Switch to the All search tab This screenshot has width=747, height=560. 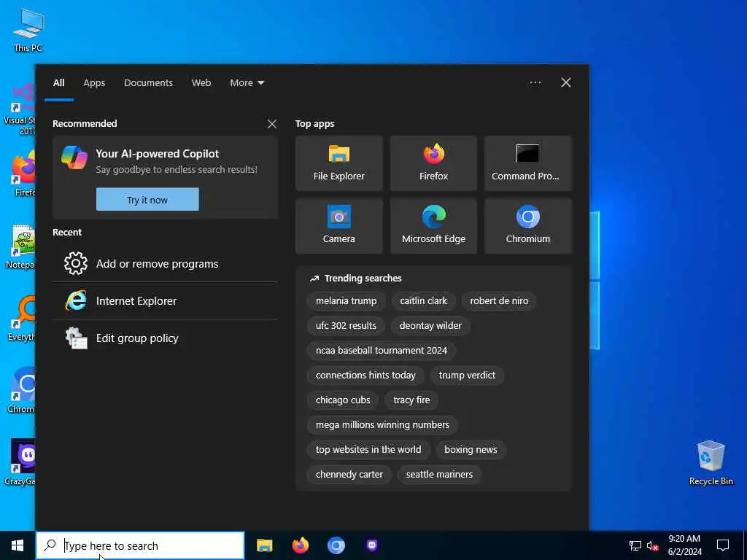(x=58, y=83)
